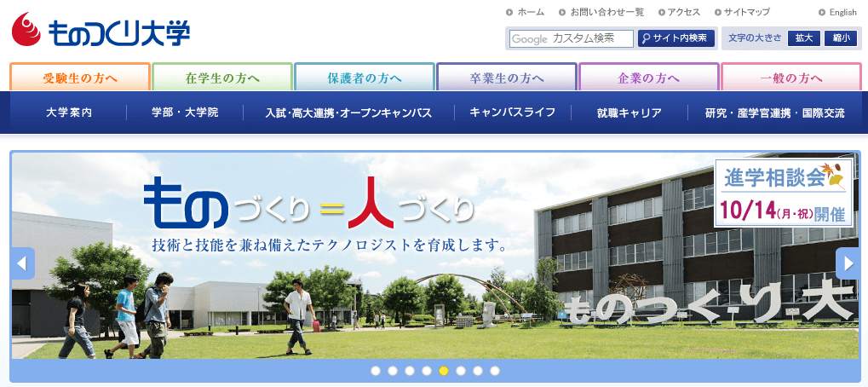Switch to the 企業の方へ tab
Screen dimensions: 868x387
click(x=649, y=78)
